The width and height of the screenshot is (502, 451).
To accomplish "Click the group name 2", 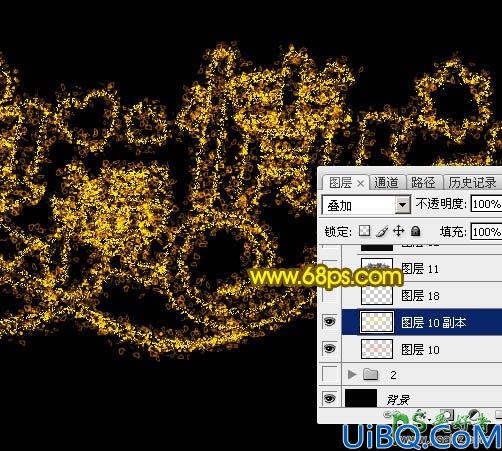I will [x=393, y=375].
